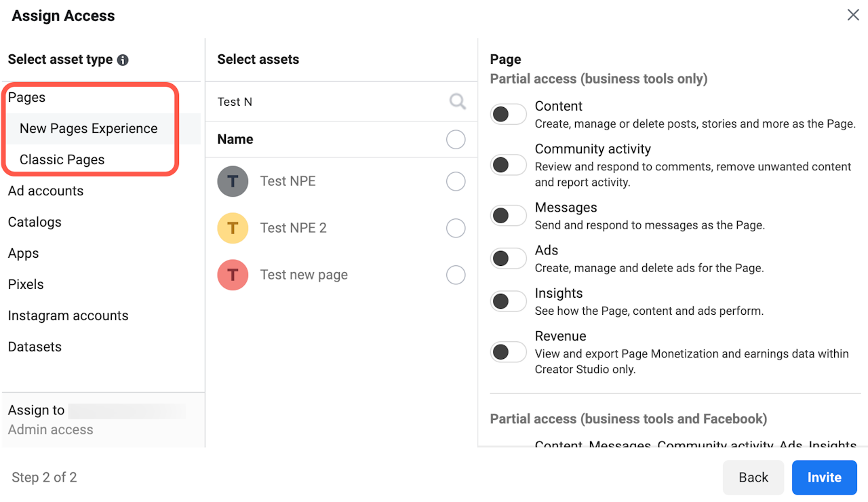
Task: Select Instagram accounts in asset list
Action: tap(68, 315)
